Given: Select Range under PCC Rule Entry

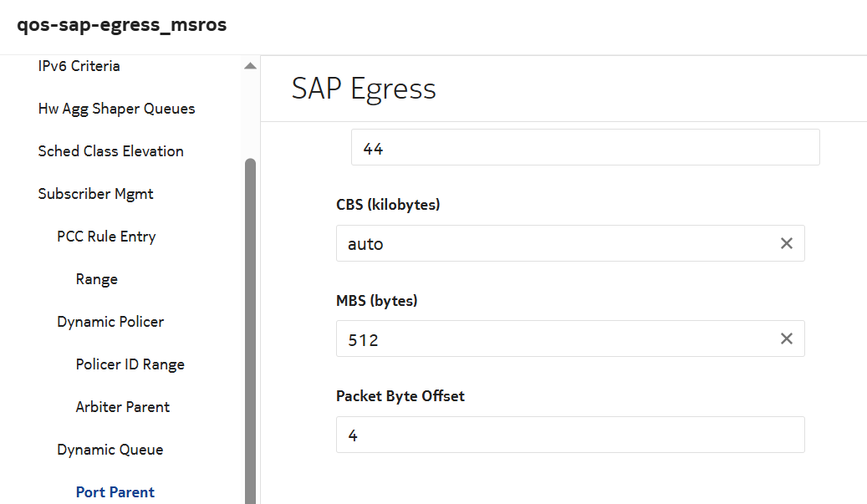Looking at the screenshot, I should click(96, 279).
